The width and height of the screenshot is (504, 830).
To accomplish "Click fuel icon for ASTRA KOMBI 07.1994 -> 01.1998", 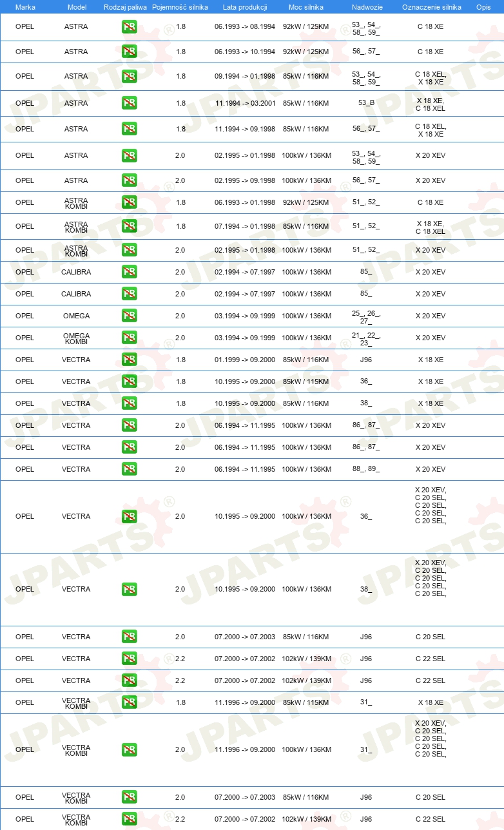I will click(130, 226).
